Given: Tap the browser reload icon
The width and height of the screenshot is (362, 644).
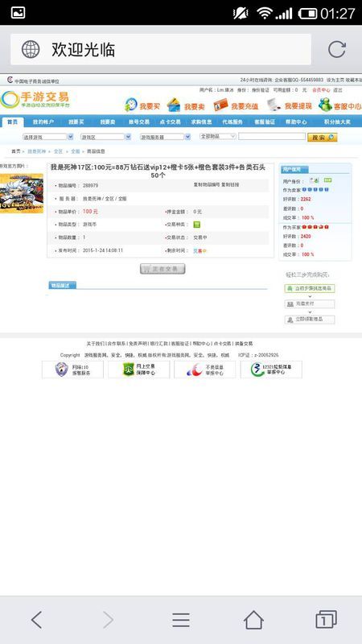Looking at the screenshot, I should [x=336, y=49].
